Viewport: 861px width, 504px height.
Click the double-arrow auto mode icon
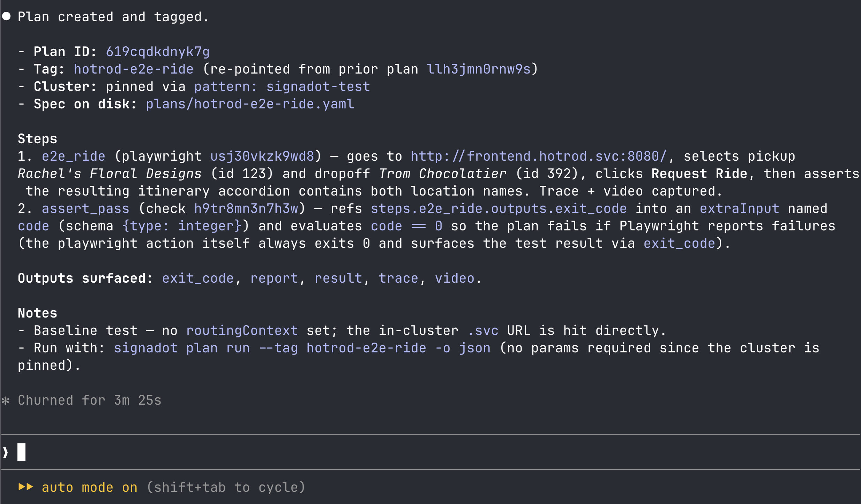point(25,487)
